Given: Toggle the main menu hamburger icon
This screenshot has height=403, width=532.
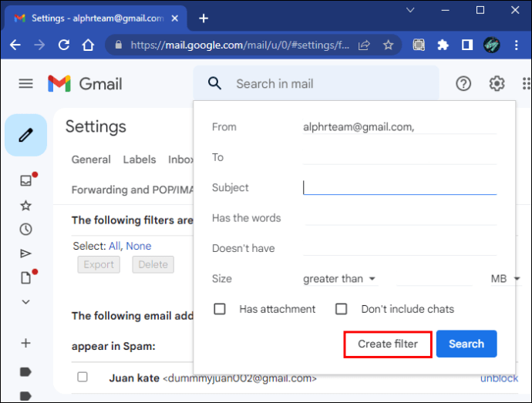Looking at the screenshot, I should pos(25,83).
